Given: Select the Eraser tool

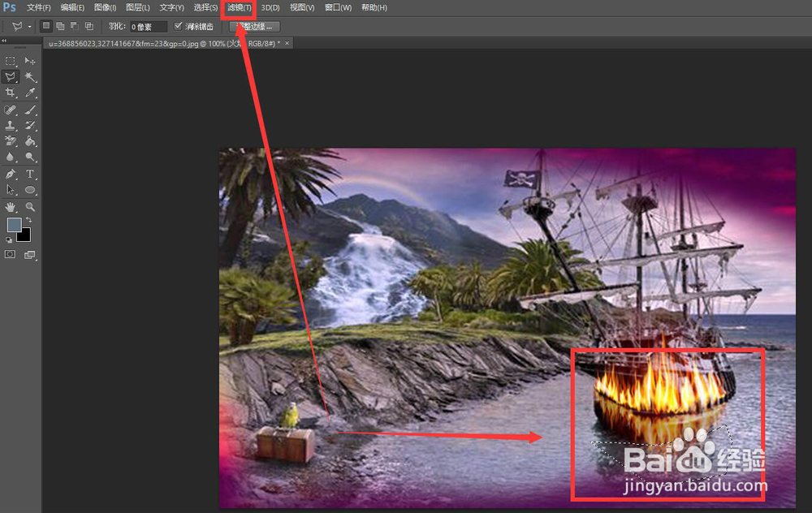Looking at the screenshot, I should point(10,140).
